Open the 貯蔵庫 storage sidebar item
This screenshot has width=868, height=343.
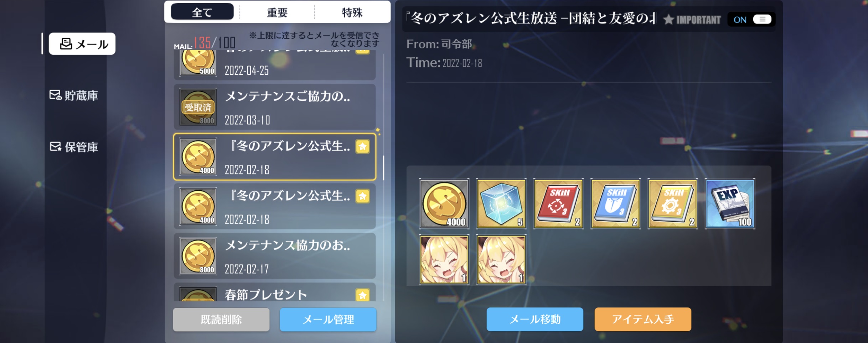[x=74, y=95]
